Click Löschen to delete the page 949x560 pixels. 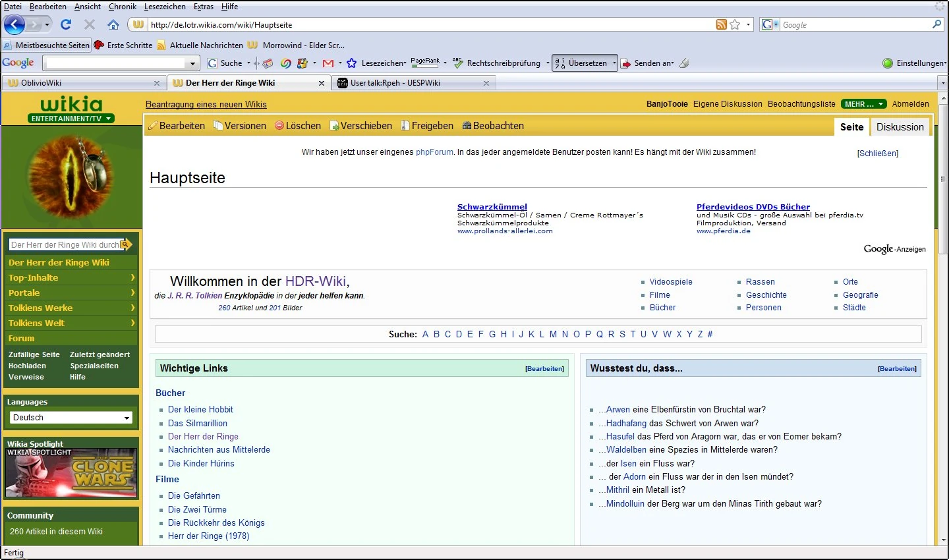[298, 126]
